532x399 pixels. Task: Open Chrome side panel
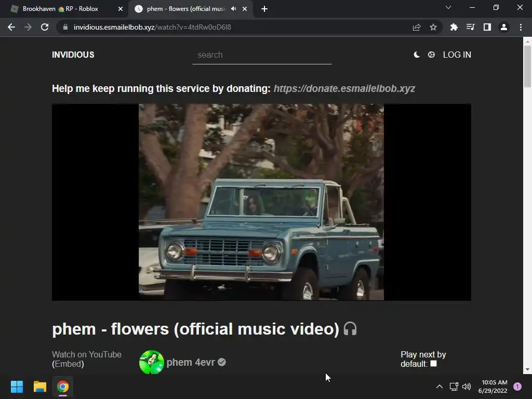[x=487, y=27]
